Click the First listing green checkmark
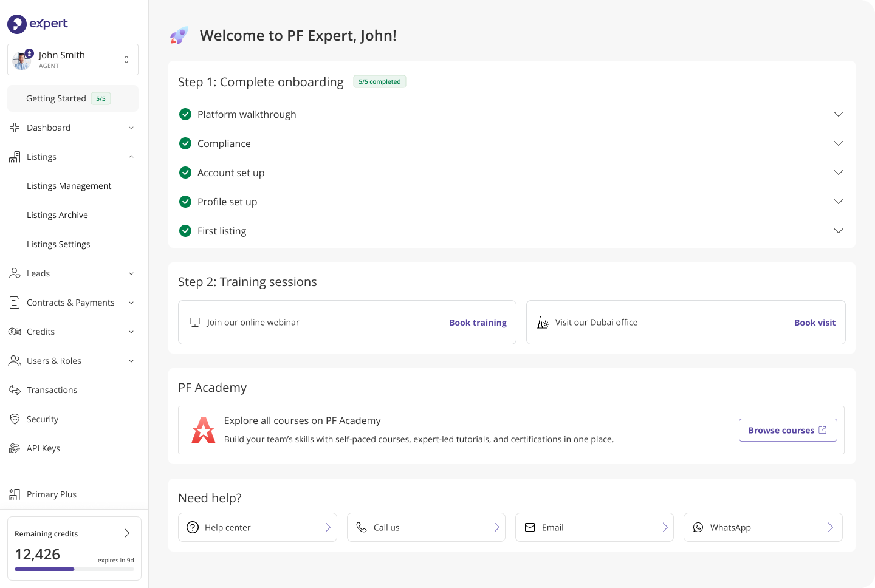 click(x=185, y=231)
